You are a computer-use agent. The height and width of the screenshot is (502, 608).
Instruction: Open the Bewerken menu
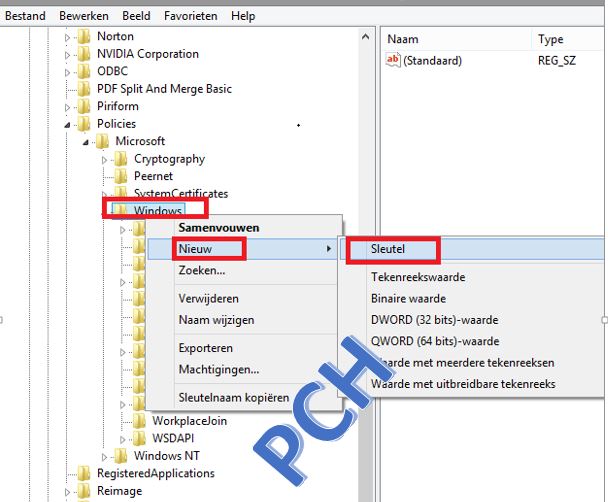(x=84, y=16)
